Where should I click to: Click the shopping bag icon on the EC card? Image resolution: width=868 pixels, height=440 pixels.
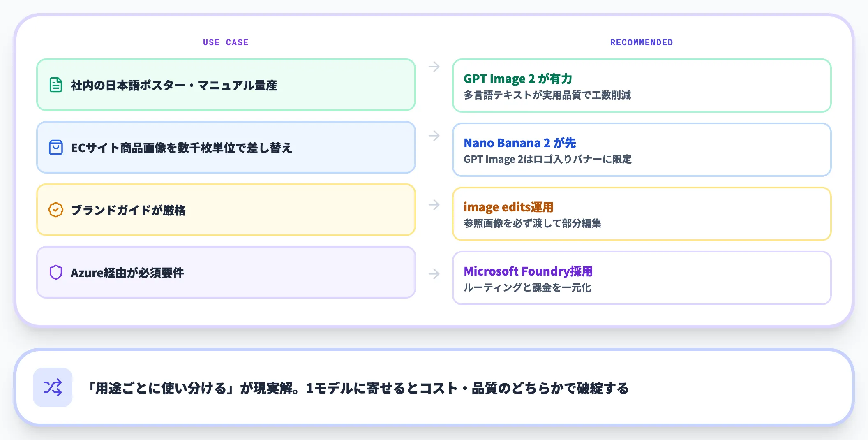55,148
